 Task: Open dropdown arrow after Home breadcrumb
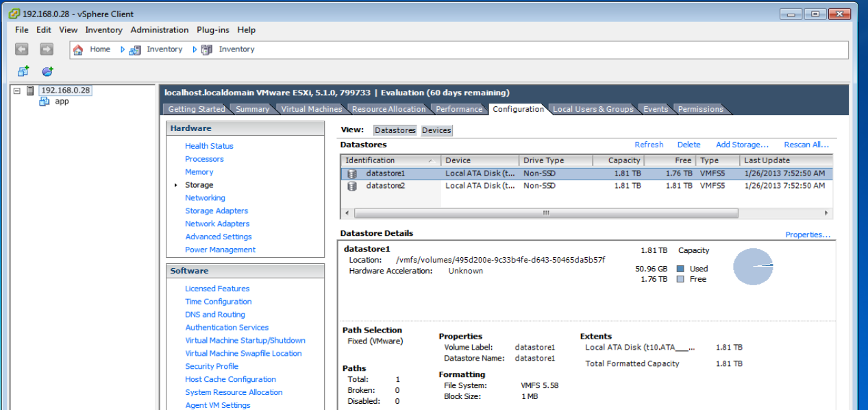pyautogui.click(x=123, y=49)
